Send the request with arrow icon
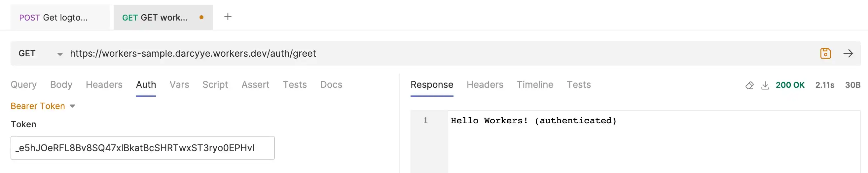868x173 pixels. tap(848, 53)
